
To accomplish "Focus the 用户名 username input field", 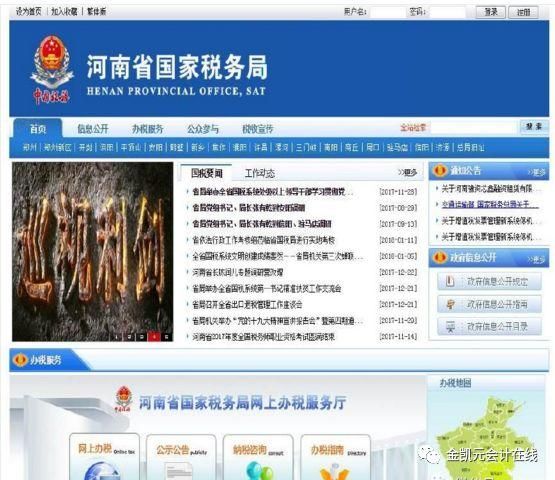I will 388,12.
